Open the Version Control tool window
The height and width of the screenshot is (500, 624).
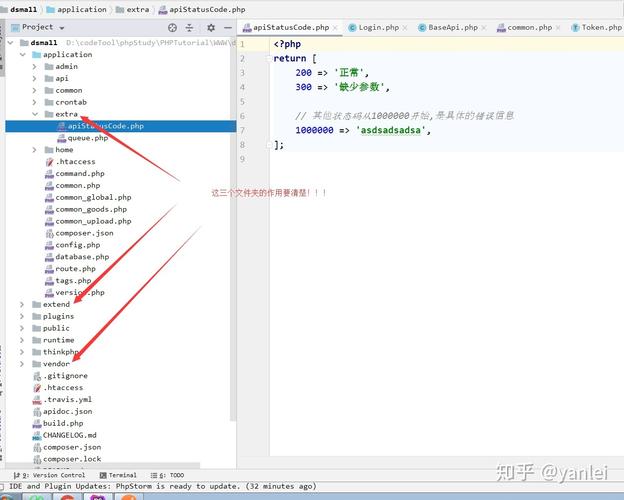49,475
